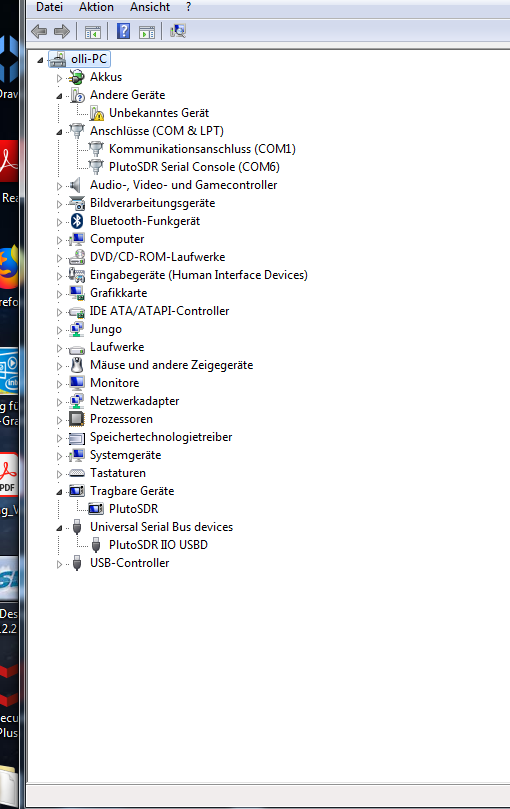
Task: Open the Ansicht menu
Action: pos(150,7)
